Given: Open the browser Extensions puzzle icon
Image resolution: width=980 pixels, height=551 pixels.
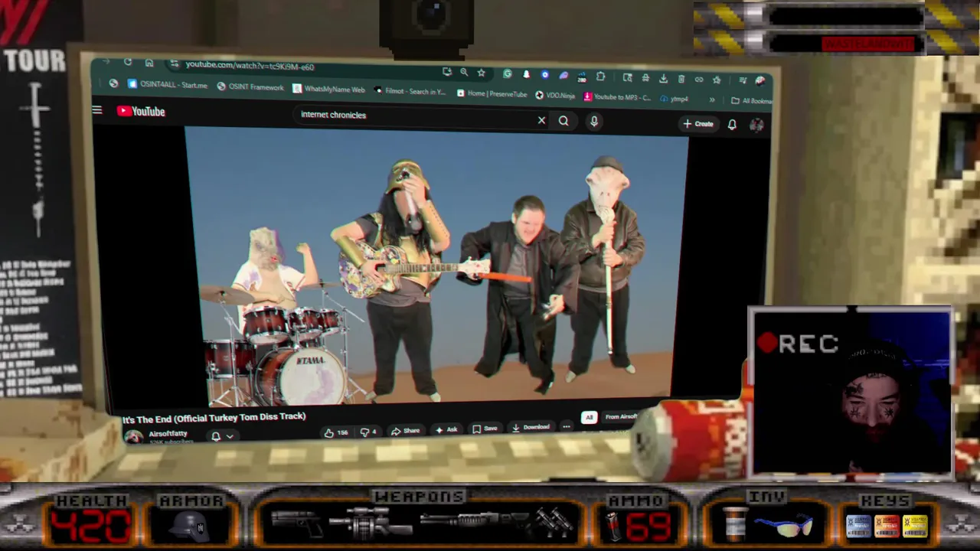Looking at the screenshot, I should pyautogui.click(x=601, y=77).
